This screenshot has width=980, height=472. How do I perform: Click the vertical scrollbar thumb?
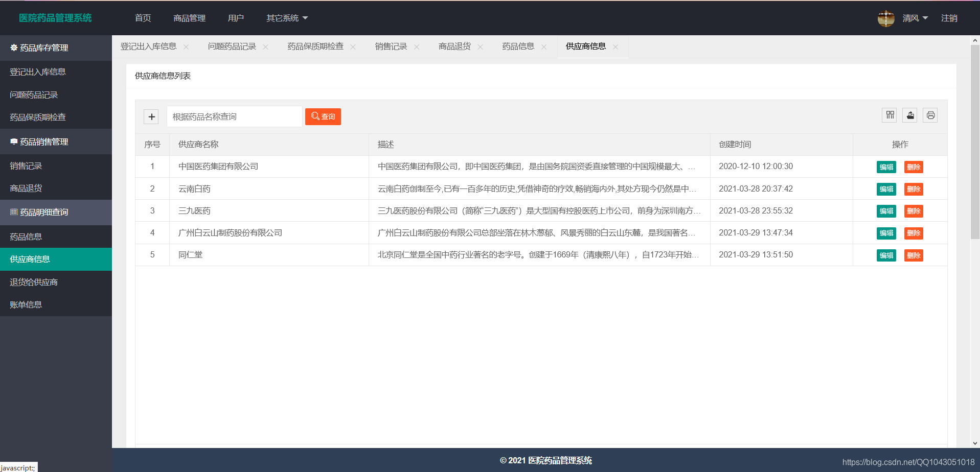click(975, 141)
